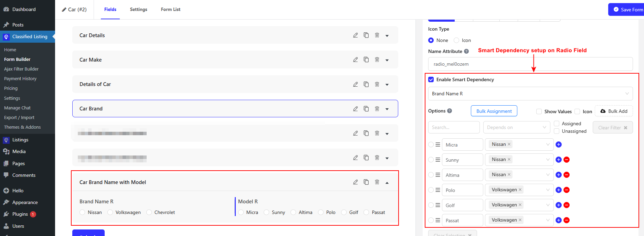This screenshot has height=236, width=644.
Task: Click the options Search field
Action: tap(454, 127)
